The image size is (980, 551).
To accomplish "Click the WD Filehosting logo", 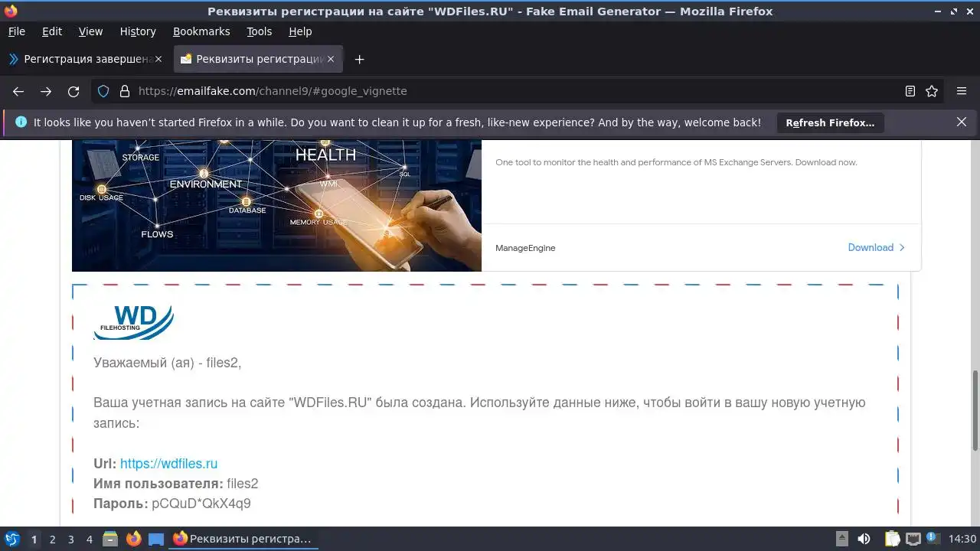I will (133, 322).
